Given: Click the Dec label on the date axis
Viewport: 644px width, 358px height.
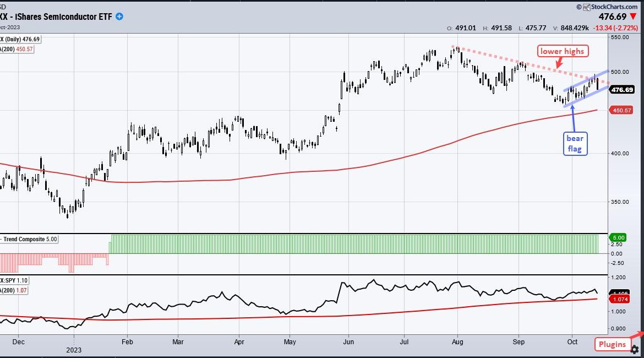Looking at the screenshot, I should pos(19,341).
